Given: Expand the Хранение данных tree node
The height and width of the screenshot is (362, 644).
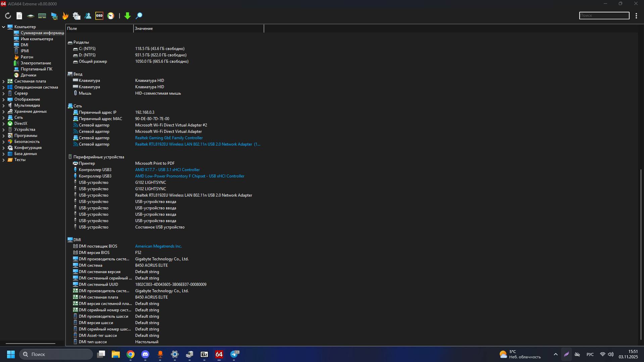Looking at the screenshot, I should click(4, 111).
